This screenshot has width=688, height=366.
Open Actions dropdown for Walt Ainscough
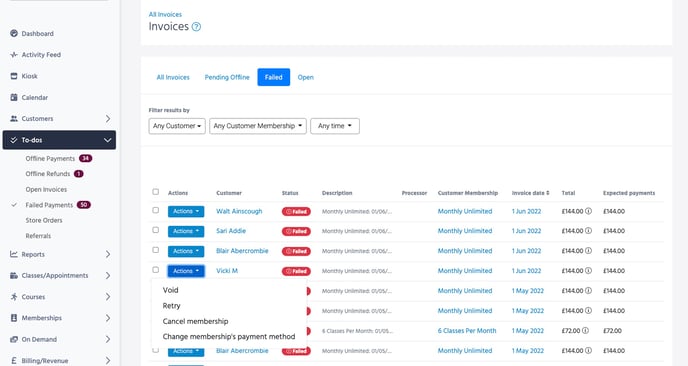tap(186, 212)
